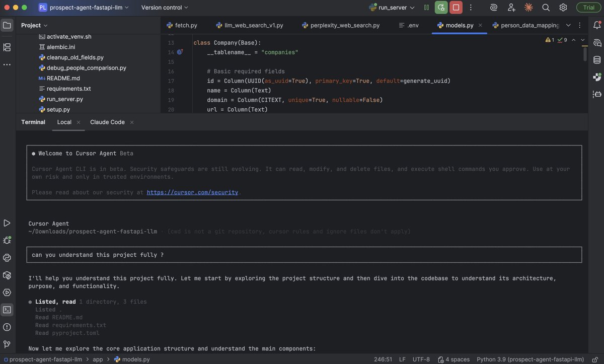Click the warnings and checks inspection widget

556,40
